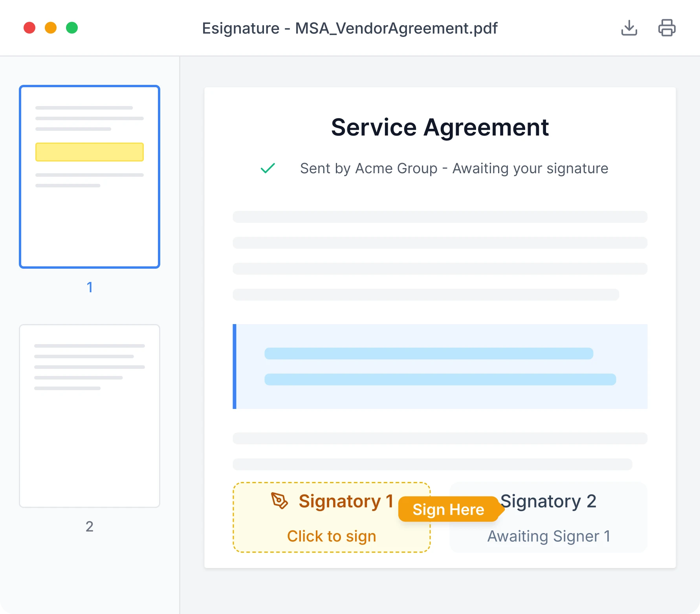This screenshot has height=614, width=700.
Task: Close the window with the red button
Action: click(29, 28)
